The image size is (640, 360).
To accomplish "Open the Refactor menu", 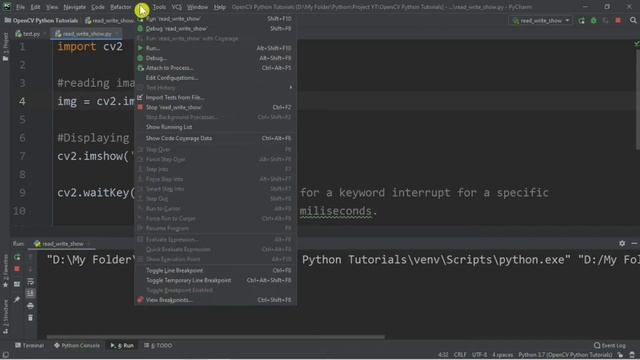I will 120,7.
